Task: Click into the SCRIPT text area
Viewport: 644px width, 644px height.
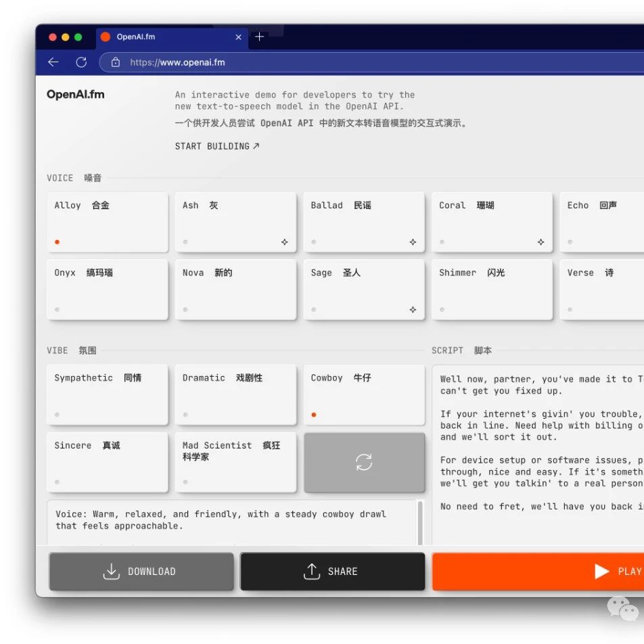Action: point(538,455)
